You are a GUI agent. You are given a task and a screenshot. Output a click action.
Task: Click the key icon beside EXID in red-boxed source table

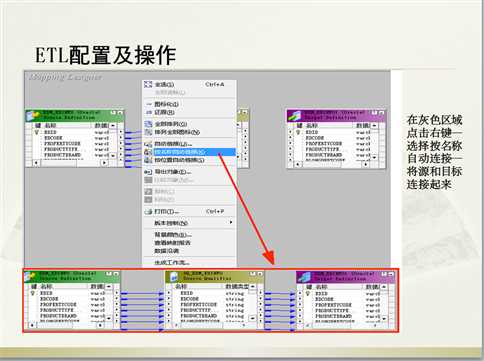click(x=33, y=293)
